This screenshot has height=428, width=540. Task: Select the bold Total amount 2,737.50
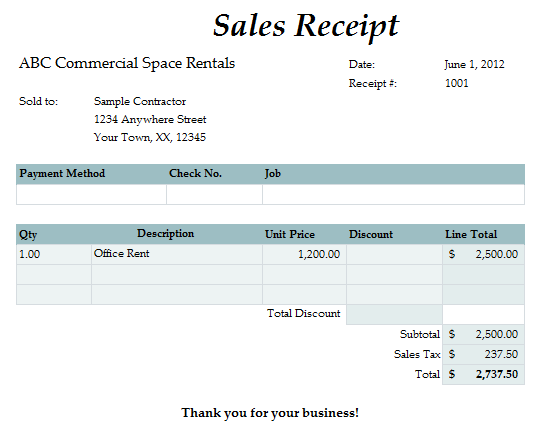pyautogui.click(x=484, y=374)
